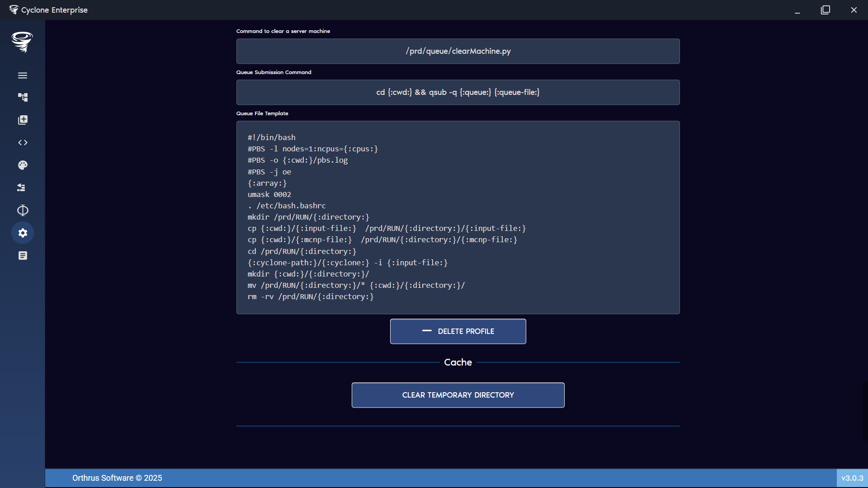This screenshot has height=488, width=868.
Task: Click the Cache section heading
Action: click(x=458, y=362)
